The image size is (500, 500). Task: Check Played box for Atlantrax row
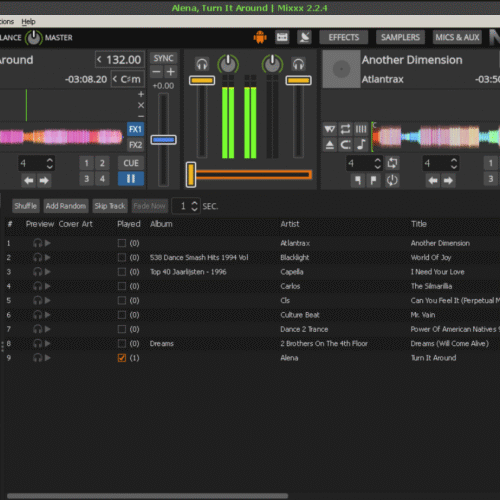[122, 243]
